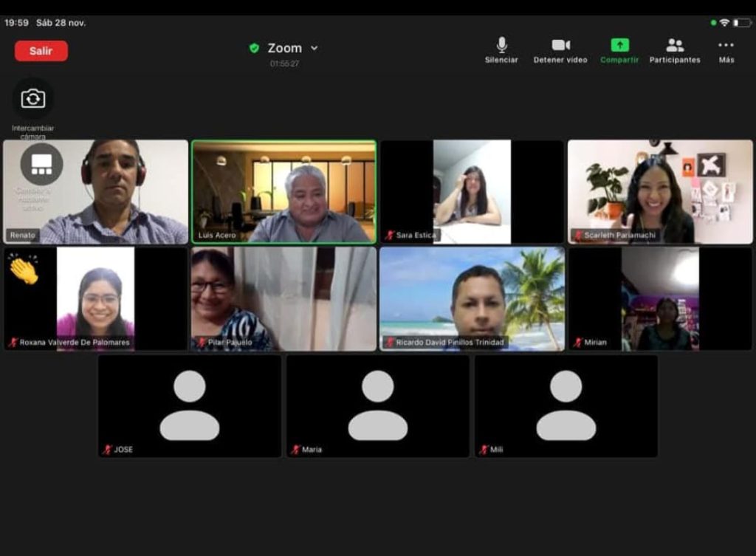Select Ricardo David Pinillos Trinidad's name label
Viewport: 756px width, 556px height.
point(450,343)
